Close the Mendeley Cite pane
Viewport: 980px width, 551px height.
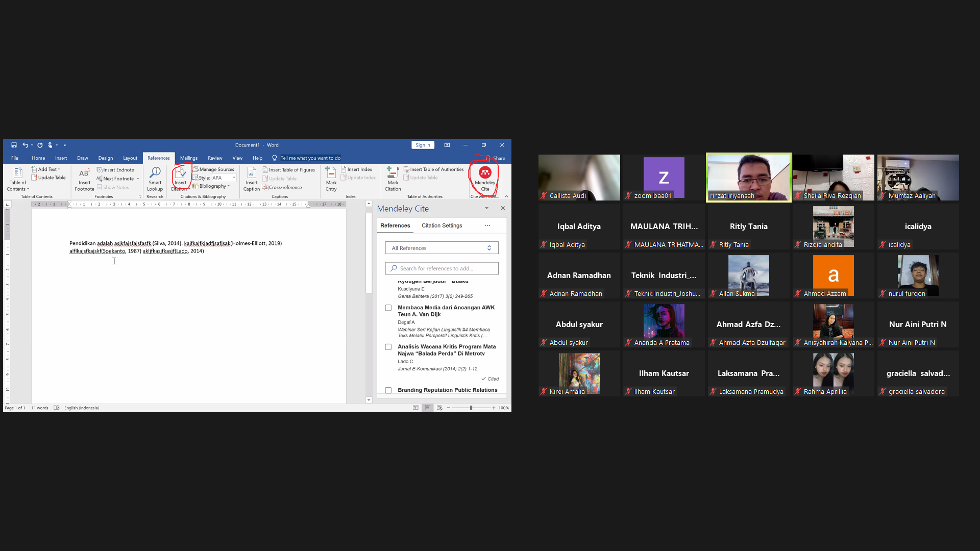[503, 208]
